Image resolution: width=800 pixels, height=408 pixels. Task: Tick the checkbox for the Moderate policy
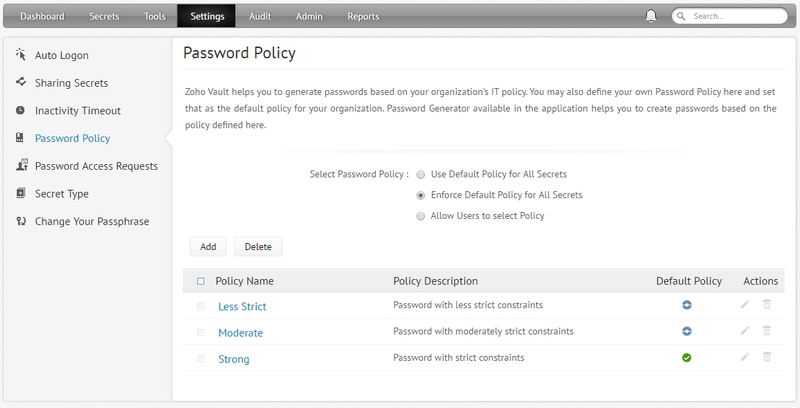point(201,333)
